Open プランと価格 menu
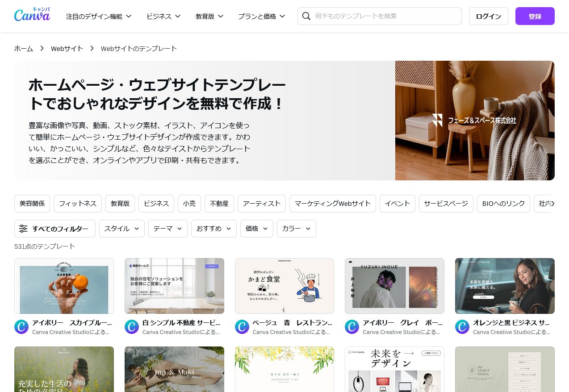 [x=261, y=16]
